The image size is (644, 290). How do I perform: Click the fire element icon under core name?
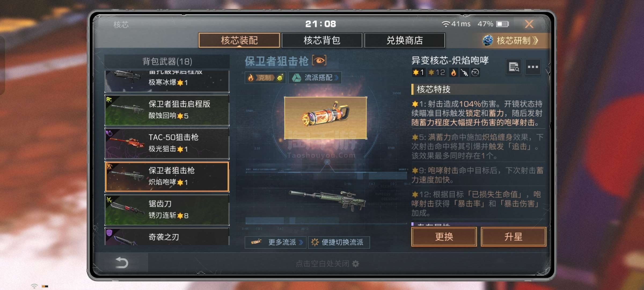pyautogui.click(x=453, y=73)
